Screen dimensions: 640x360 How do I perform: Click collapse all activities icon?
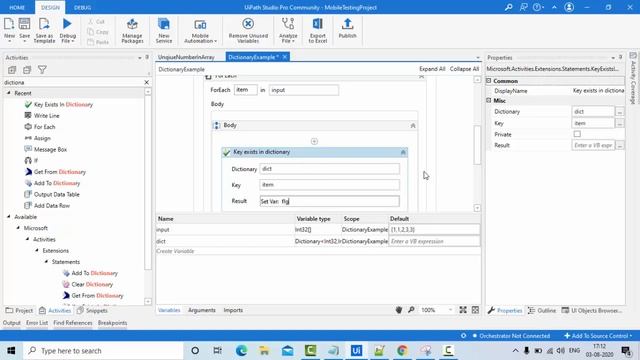[x=27, y=70]
